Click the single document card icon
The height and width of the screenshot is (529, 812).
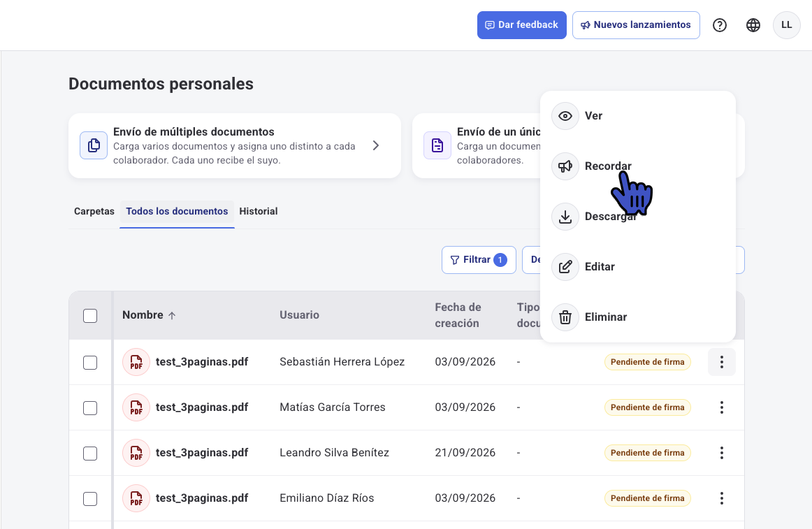437,145
